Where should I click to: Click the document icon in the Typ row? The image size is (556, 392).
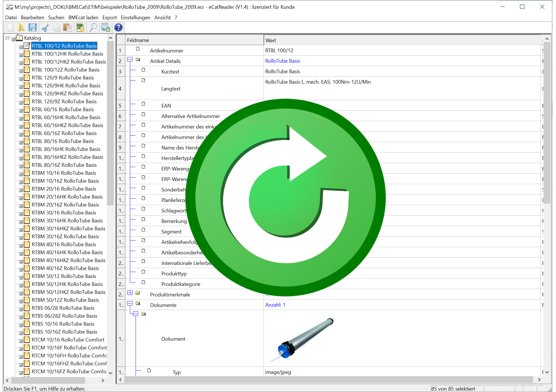tap(149, 370)
